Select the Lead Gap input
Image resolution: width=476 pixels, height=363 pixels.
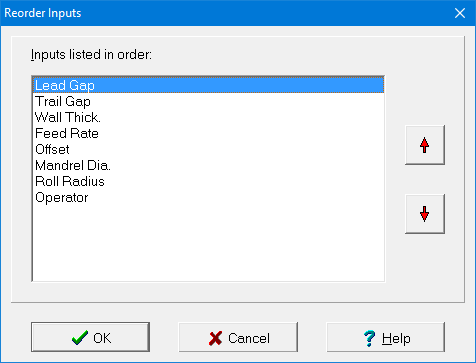(x=208, y=85)
